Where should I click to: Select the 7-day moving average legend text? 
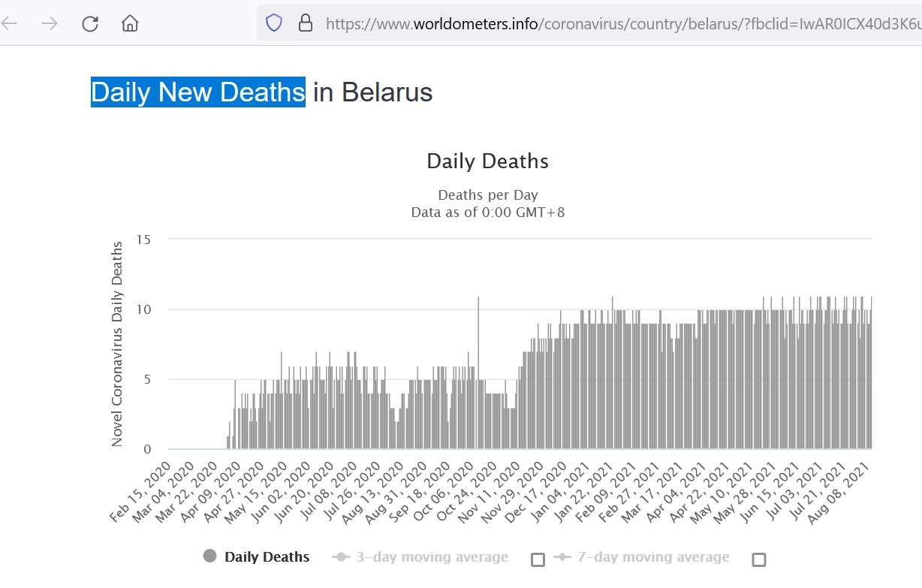[x=652, y=557]
